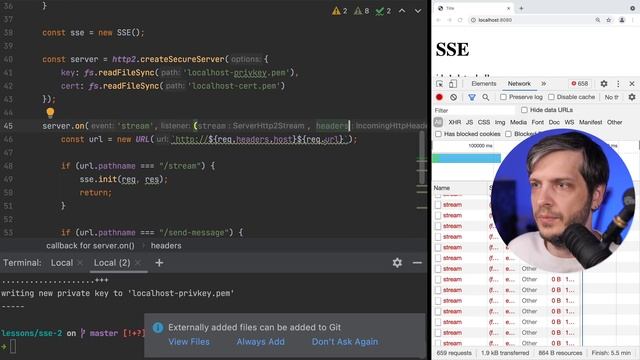
Task: Clear the network log
Action: pyautogui.click(x=453, y=97)
